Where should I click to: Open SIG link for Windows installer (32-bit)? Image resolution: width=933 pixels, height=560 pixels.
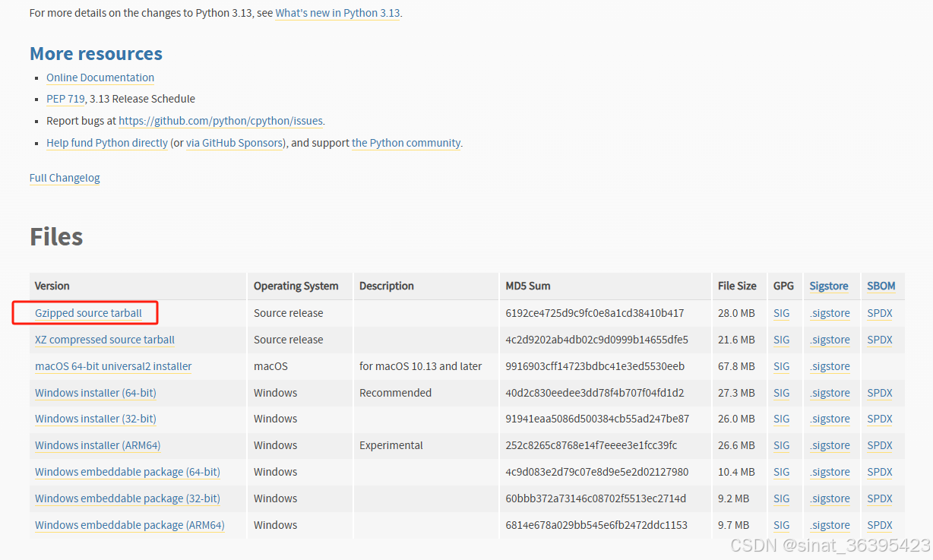[x=782, y=419]
